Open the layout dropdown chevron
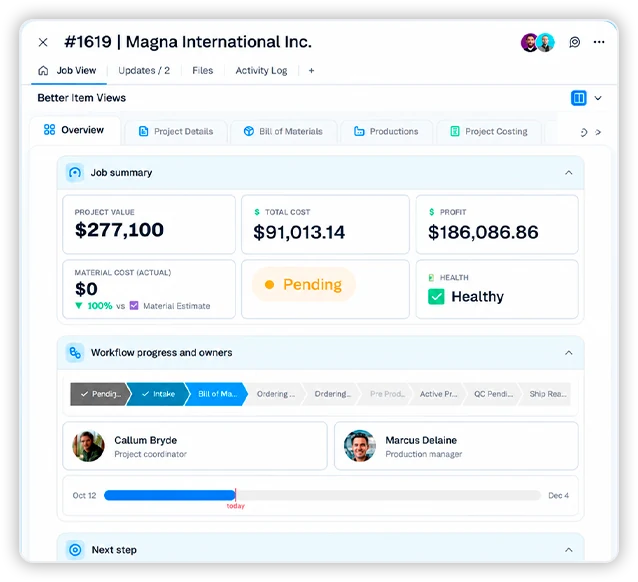 tap(598, 98)
